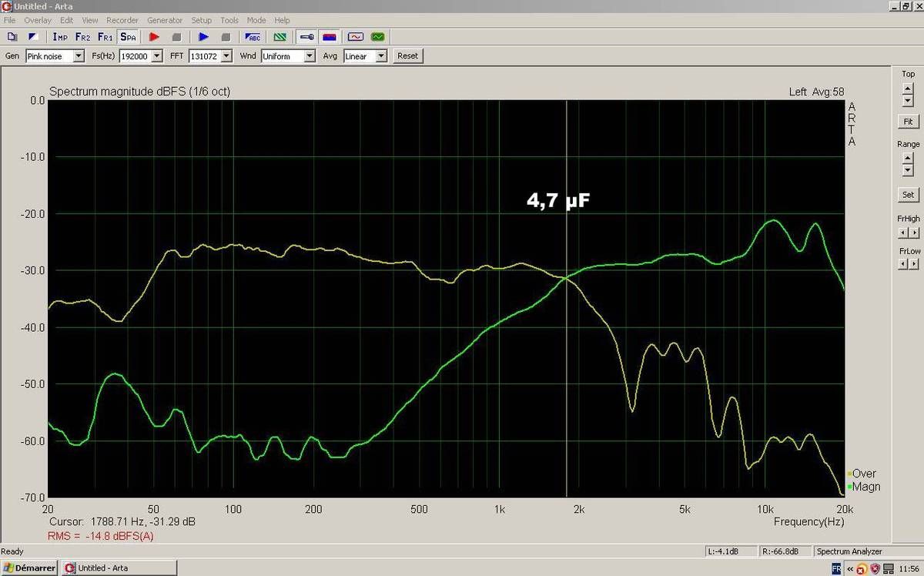The width and height of the screenshot is (924, 576).
Task: Click the ABC text label toolbar icon
Action: pos(253,36)
